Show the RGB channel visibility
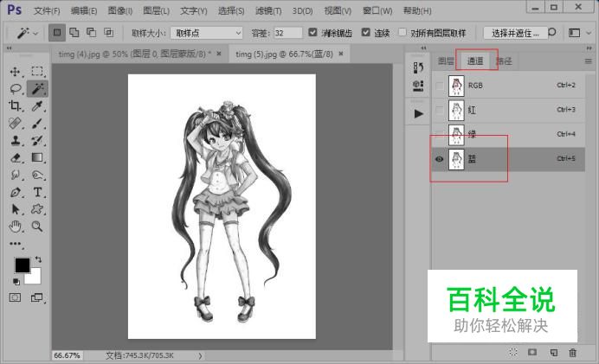This screenshot has width=599, height=364. click(x=440, y=86)
